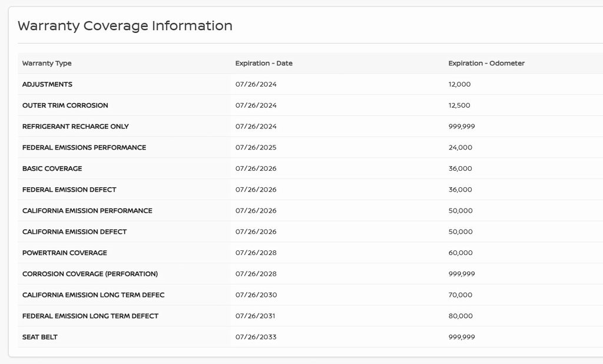603x364 pixels.
Task: Click the Expiration - Odometer column header
Action: (x=486, y=64)
